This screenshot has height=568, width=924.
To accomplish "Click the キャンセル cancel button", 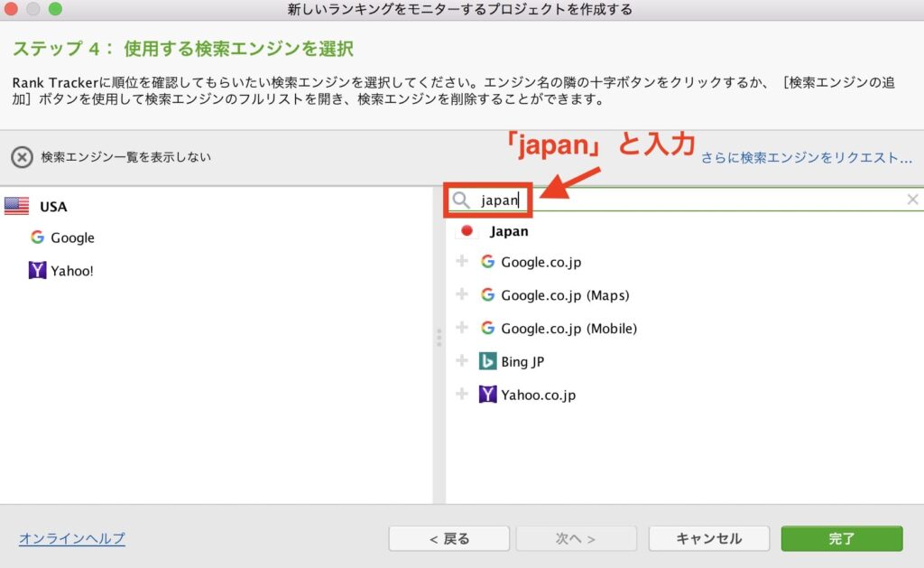I will pyautogui.click(x=708, y=539).
